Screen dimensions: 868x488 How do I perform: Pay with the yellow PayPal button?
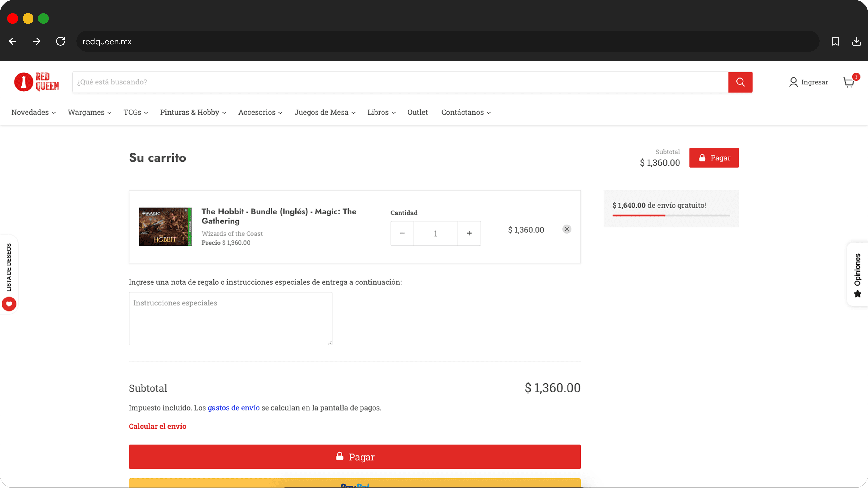(354, 483)
